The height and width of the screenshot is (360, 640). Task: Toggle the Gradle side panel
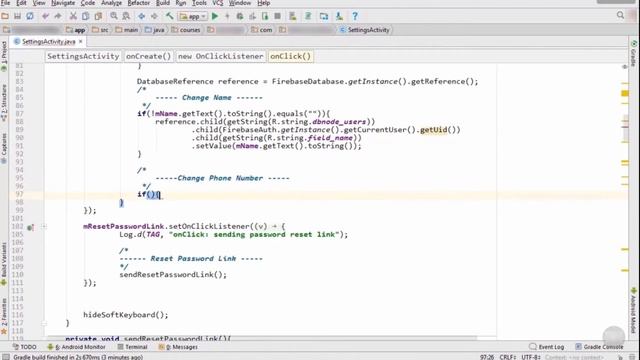click(634, 53)
